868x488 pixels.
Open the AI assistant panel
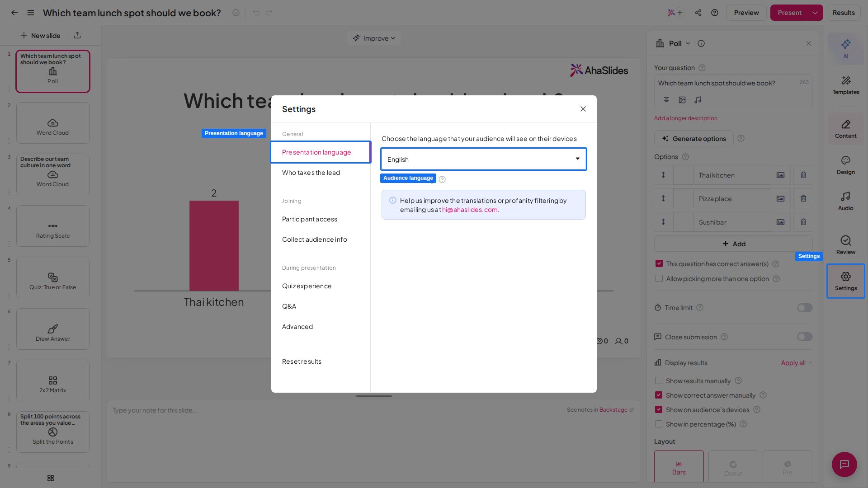coord(845,48)
